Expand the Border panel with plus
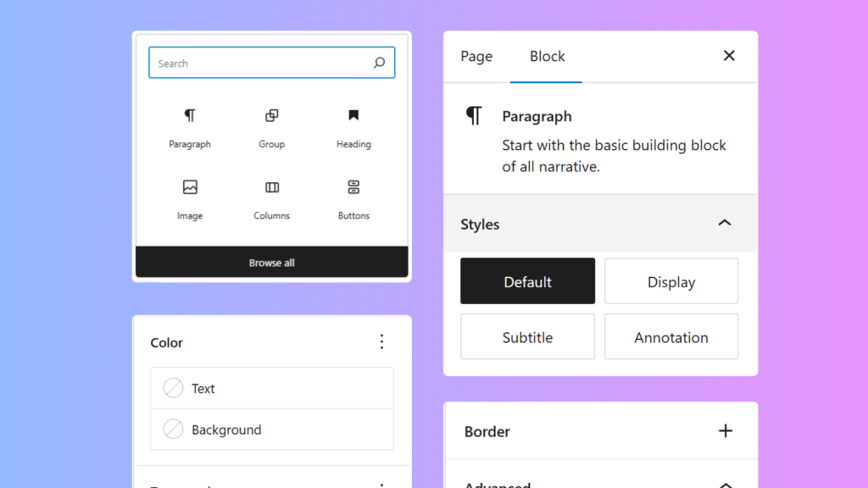The image size is (868, 488). click(726, 430)
